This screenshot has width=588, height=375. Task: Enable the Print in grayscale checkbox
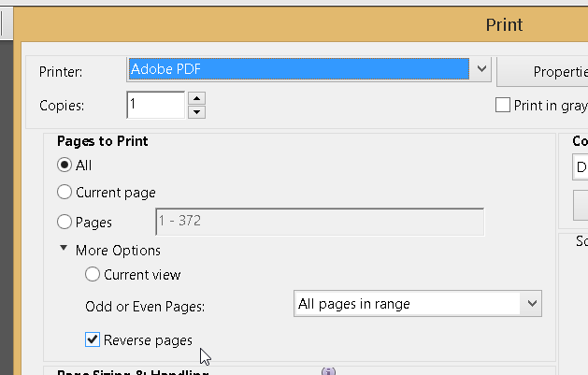tap(503, 105)
